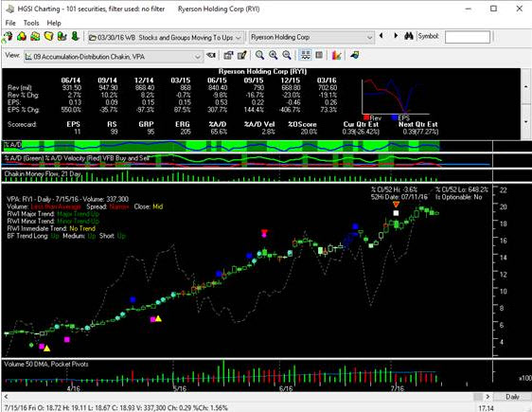Click the chart properties window icon
The width and height of the screenshot is (532, 412).
[x=228, y=55]
